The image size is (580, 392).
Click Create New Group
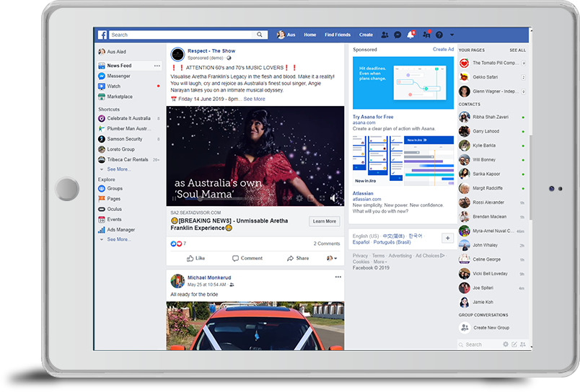[x=485, y=328]
